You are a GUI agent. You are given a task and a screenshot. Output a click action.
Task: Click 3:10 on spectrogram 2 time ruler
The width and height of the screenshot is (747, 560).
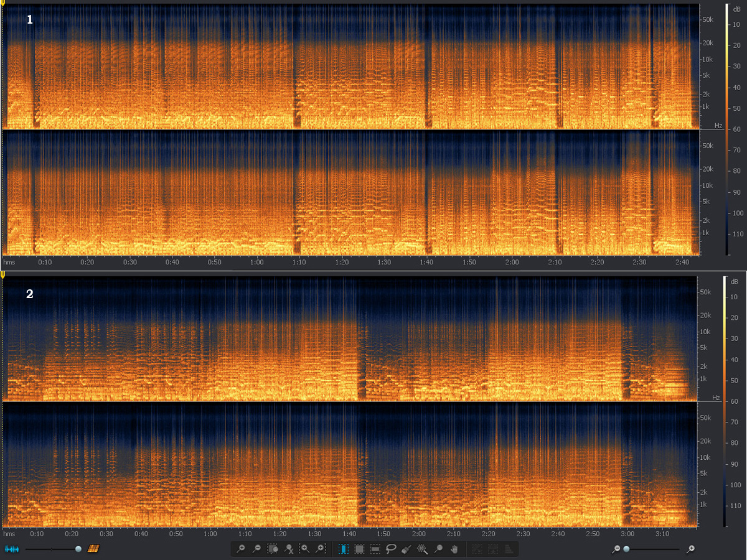click(x=662, y=534)
